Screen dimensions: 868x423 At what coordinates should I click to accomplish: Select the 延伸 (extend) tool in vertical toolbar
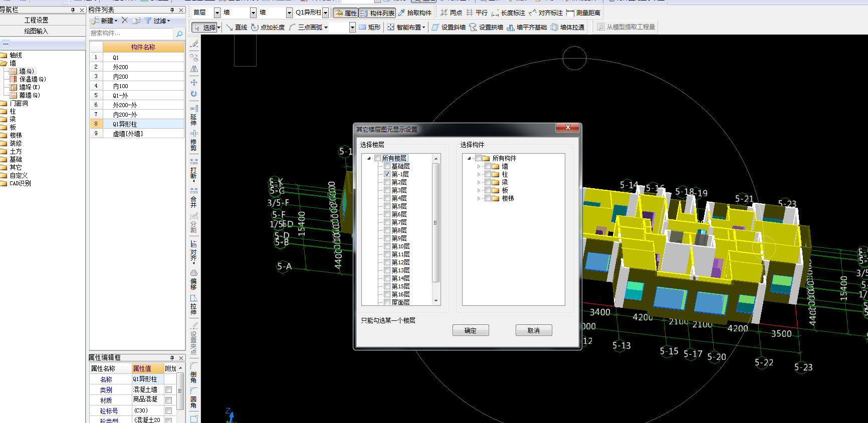[x=194, y=115]
